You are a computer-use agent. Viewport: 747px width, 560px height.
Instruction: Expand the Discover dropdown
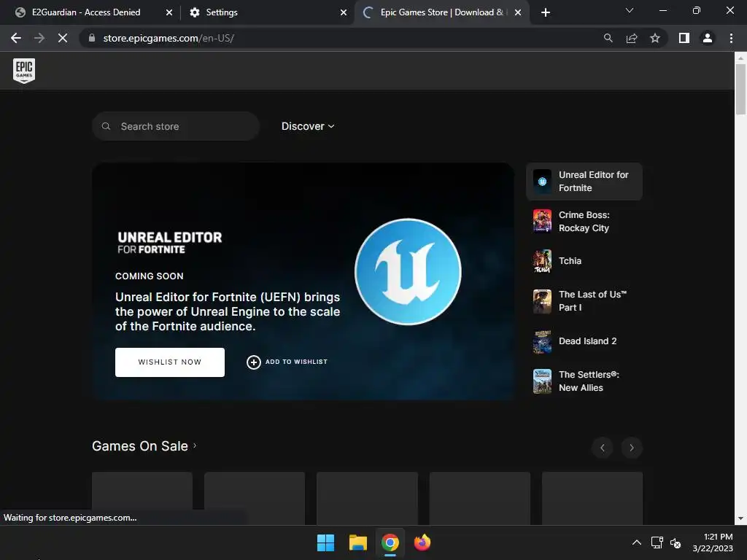coord(308,126)
